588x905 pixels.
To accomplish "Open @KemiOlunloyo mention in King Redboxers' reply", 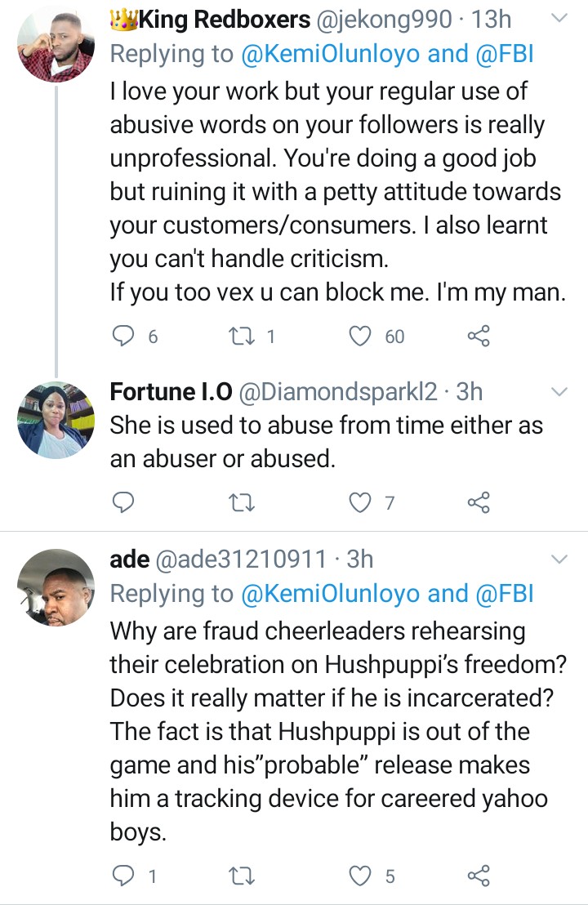I will [x=332, y=55].
